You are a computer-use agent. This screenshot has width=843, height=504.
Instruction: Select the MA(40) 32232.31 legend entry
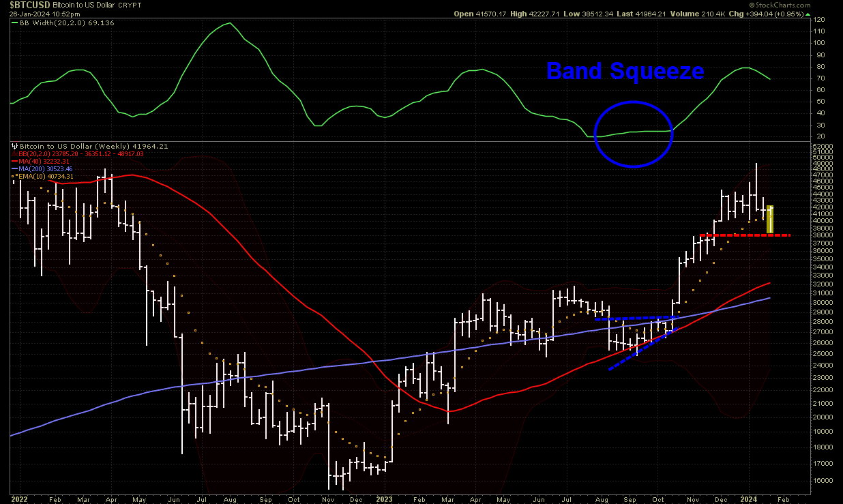tap(44, 161)
